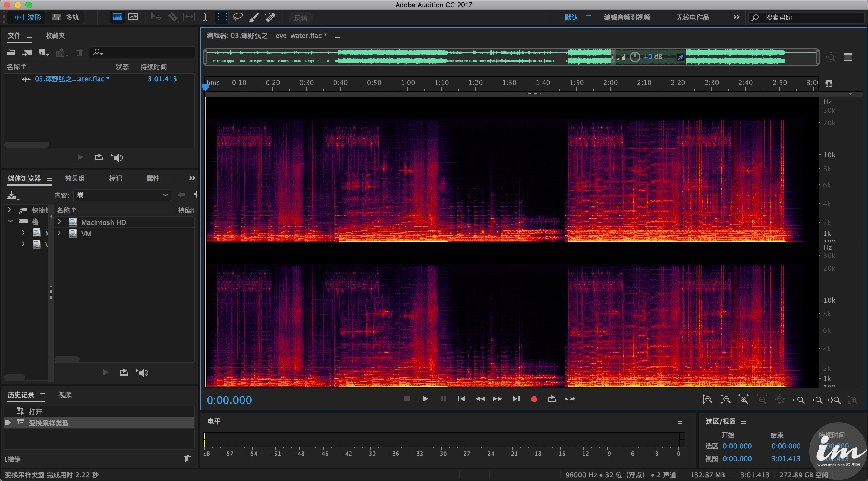Viewport: 868px width, 481px height.
Task: Select the Marquee Selection tool
Action: point(222,17)
